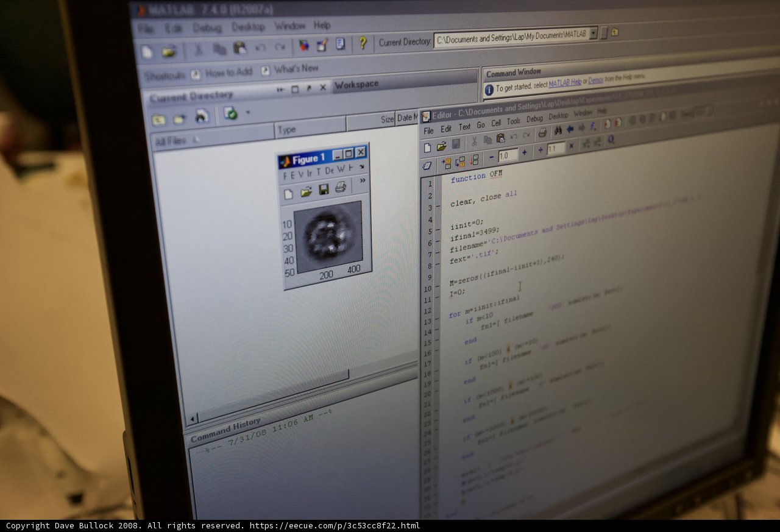The image size is (780, 532).
Task: Click the Save floppy icon in the Editor toolbar
Action: (x=456, y=144)
